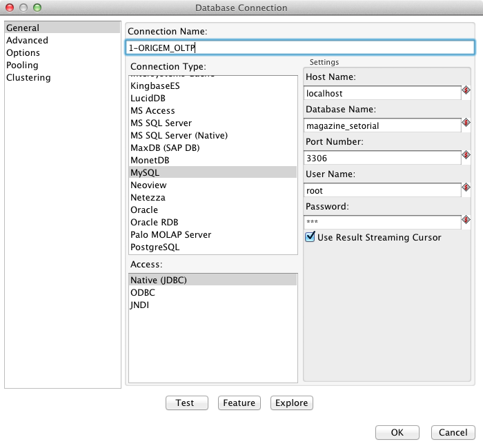Click variable icon beside Port Number field

click(466, 155)
